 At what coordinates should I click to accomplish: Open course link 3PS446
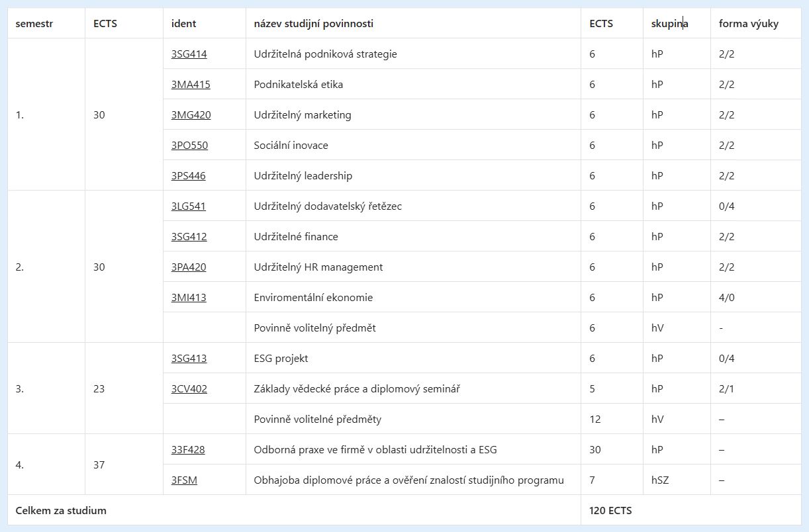click(189, 176)
